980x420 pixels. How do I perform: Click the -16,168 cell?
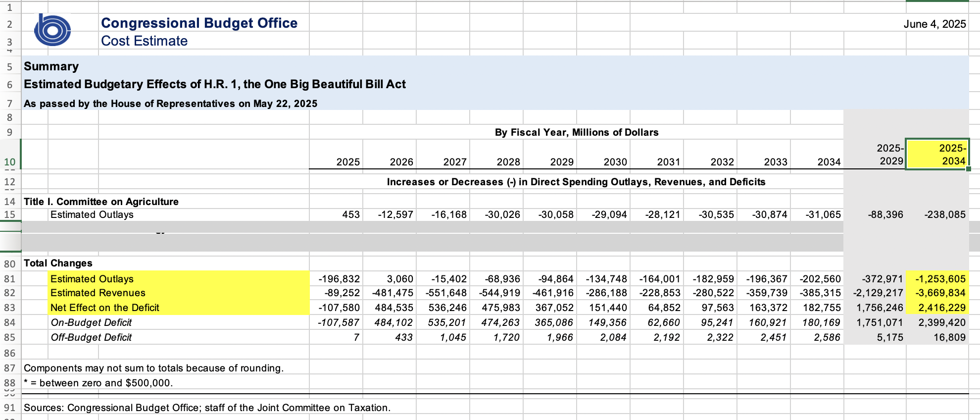tap(443, 214)
